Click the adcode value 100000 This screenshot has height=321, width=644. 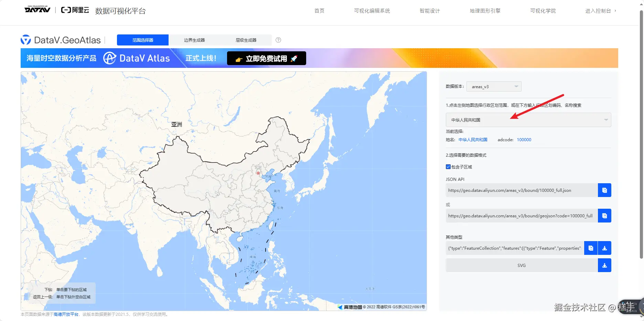(x=524, y=140)
